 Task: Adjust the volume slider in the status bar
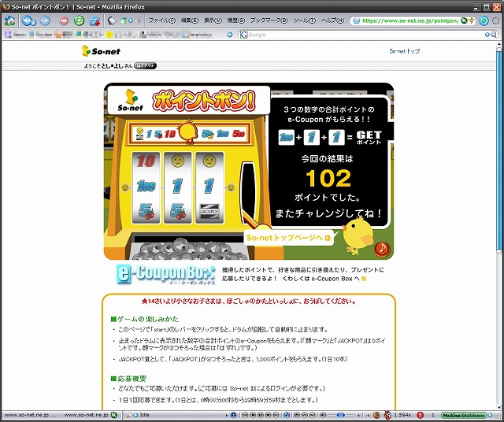(x=341, y=415)
